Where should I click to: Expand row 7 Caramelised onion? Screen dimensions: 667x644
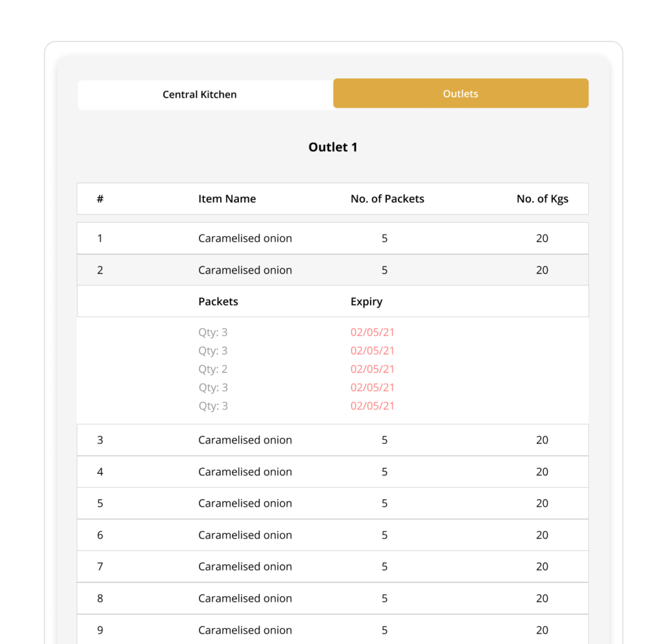click(x=333, y=567)
